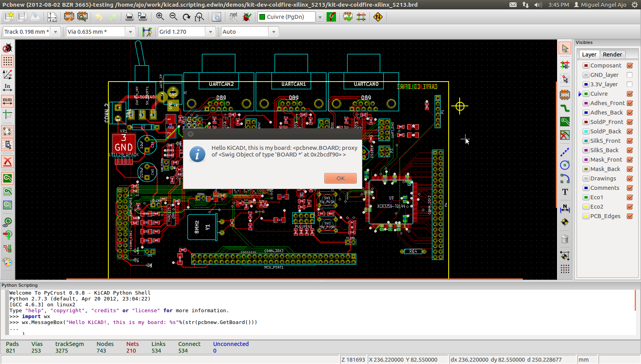Image resolution: width=641 pixels, height=364 pixels.
Task: Uncheck the Composant layer checkbox
Action: coord(630,66)
